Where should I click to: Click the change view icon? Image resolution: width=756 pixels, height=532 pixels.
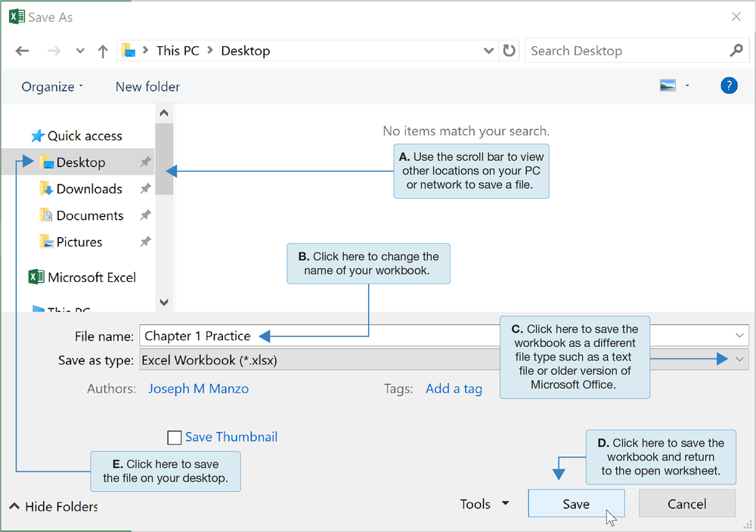coord(668,86)
